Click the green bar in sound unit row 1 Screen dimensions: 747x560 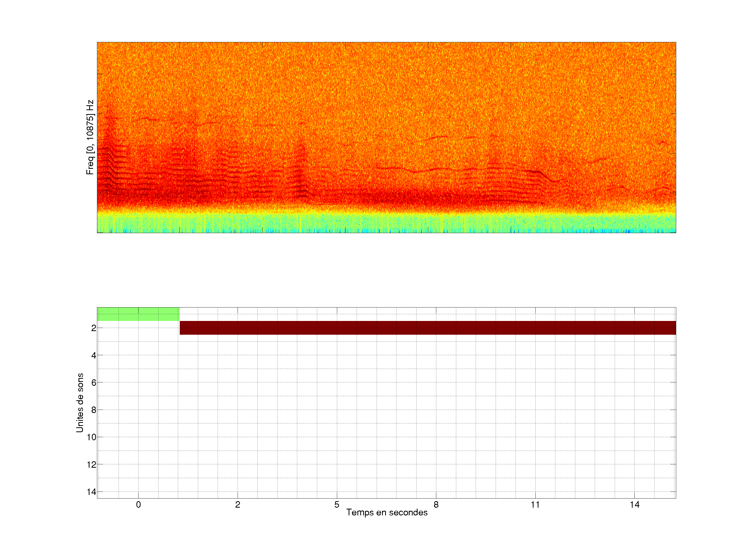pyautogui.click(x=138, y=314)
